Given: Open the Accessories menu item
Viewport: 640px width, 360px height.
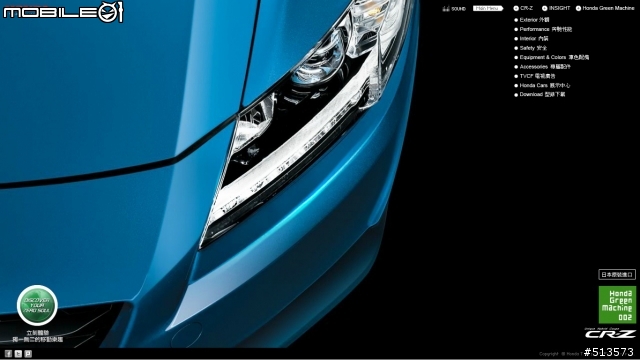Looking at the screenshot, I should [x=542, y=67].
